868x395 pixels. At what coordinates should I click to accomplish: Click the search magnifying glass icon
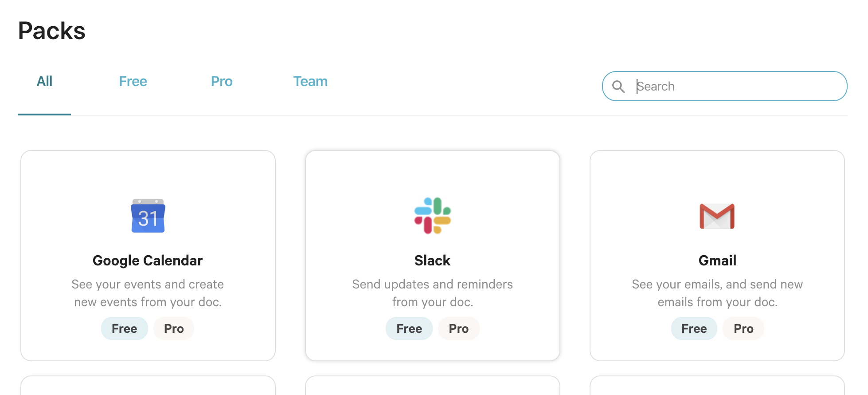(618, 87)
